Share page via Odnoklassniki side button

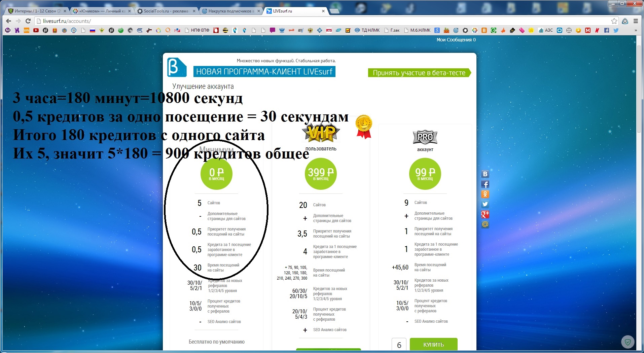coord(485,194)
